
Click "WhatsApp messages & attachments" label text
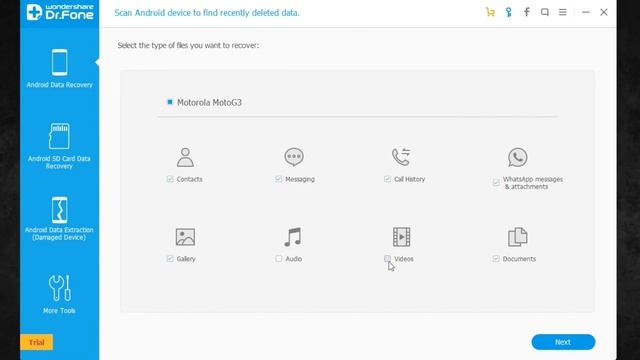[532, 183]
